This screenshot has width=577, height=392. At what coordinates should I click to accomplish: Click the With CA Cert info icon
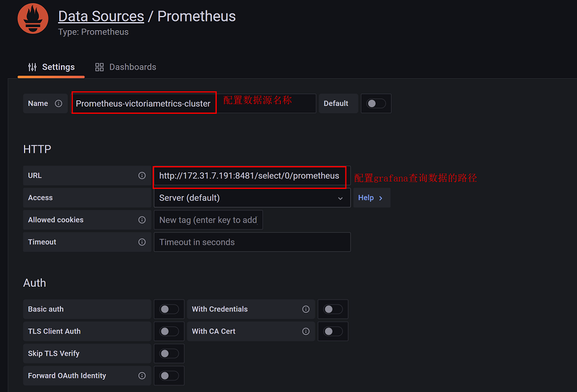[305, 331]
